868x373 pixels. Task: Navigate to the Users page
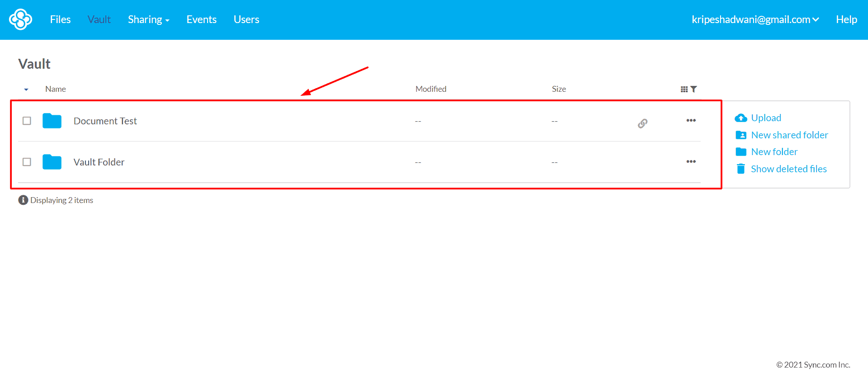pos(246,19)
